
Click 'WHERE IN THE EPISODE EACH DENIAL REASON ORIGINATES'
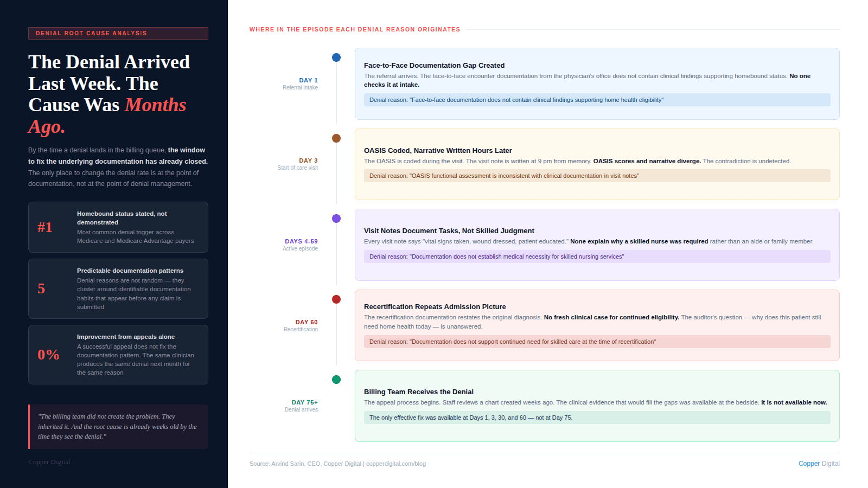click(355, 29)
